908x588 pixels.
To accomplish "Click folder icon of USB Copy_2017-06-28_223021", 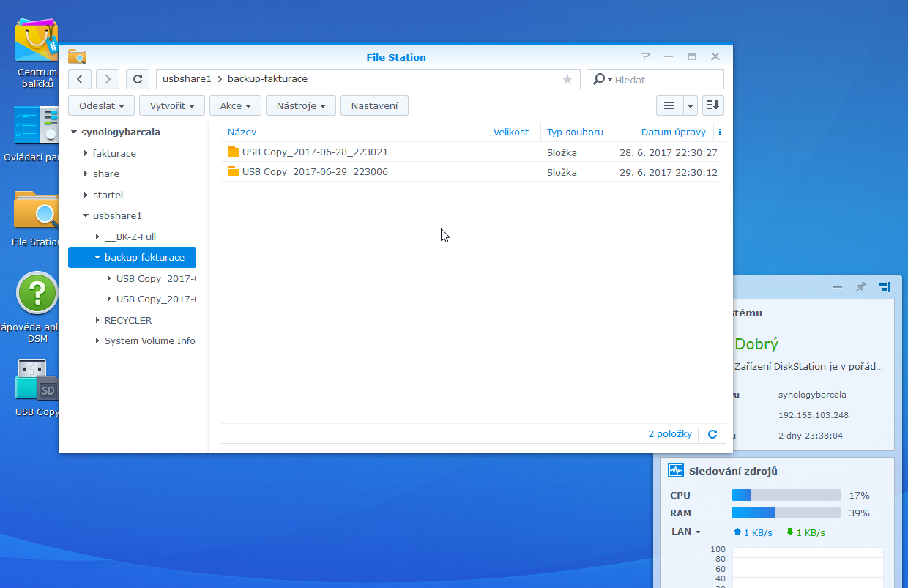I will [234, 152].
